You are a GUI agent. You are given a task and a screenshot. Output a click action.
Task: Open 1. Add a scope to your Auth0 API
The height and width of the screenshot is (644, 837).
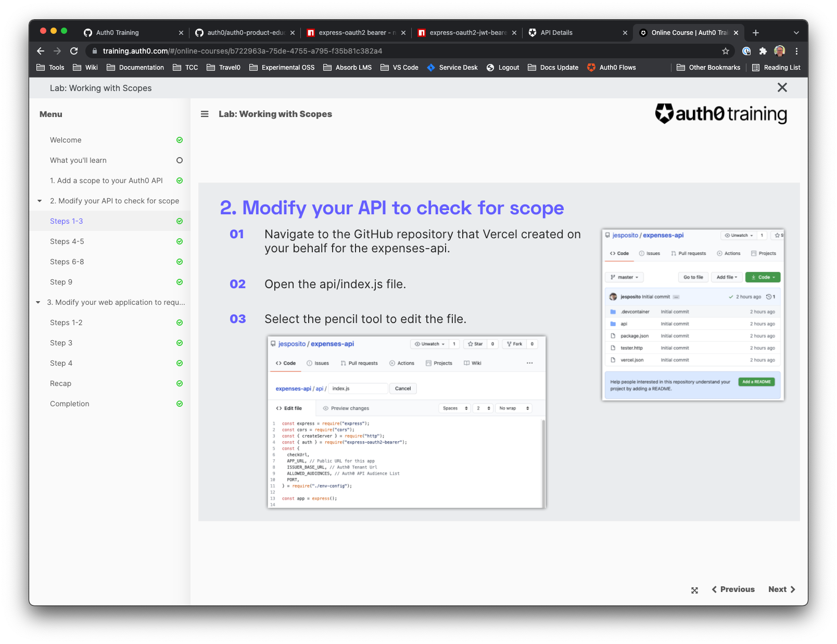(x=106, y=181)
